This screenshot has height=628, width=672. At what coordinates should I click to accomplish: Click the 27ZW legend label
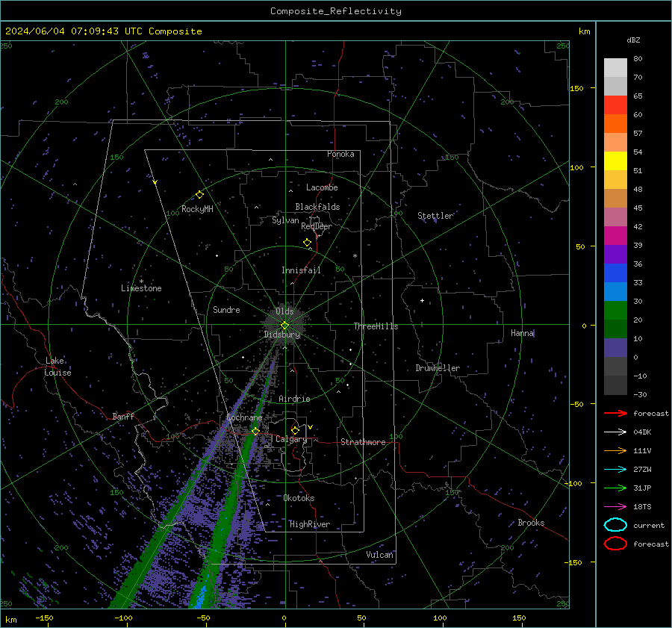[642, 470]
